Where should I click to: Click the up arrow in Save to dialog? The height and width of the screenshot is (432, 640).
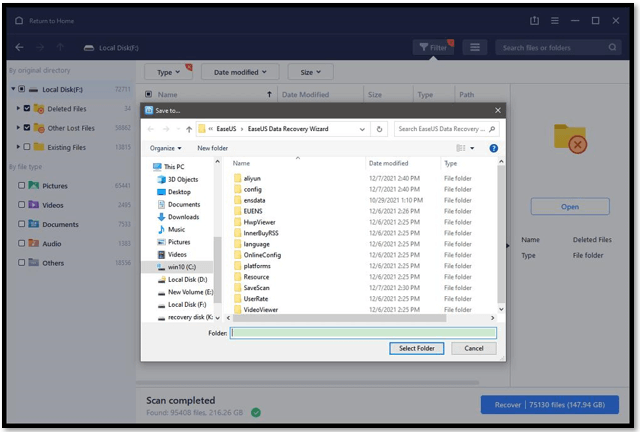[x=189, y=129]
